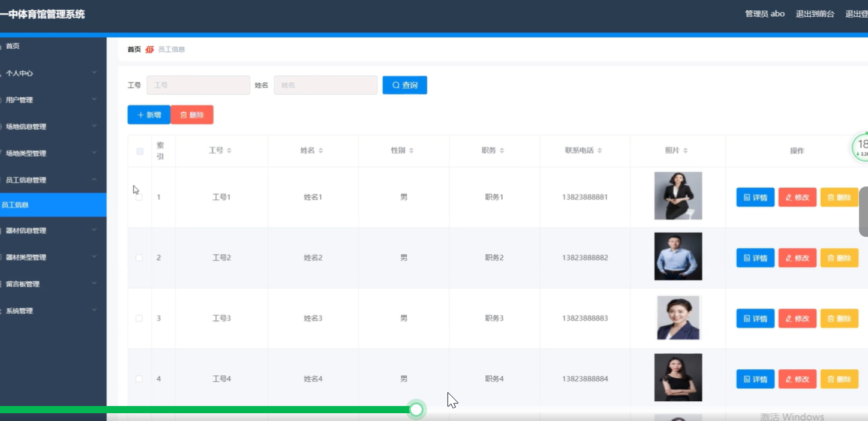Viewport: 868px width, 421px height.
Task: Check the select-all checkbox in table header
Action: [x=139, y=151]
